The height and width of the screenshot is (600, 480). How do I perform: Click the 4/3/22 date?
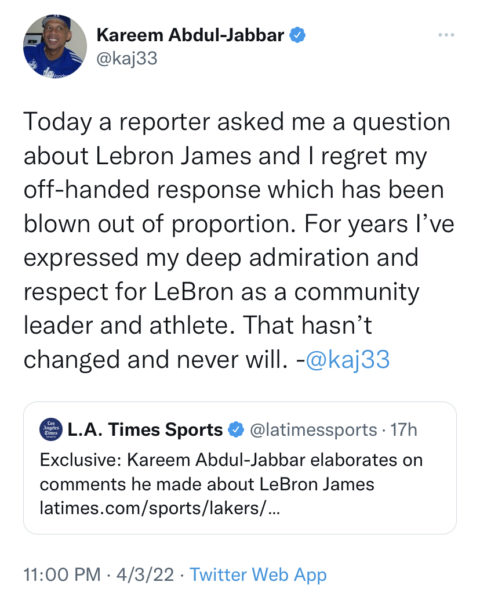point(145,575)
